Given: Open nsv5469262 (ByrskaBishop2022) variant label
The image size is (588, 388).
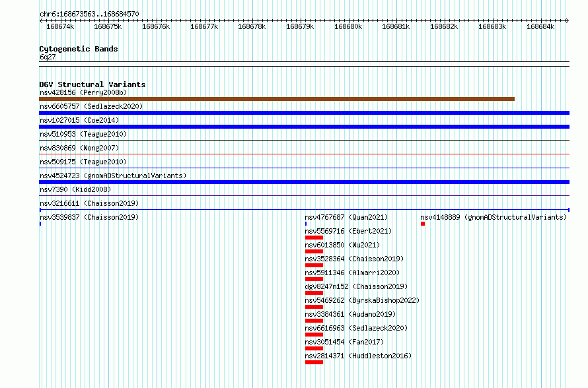Looking at the screenshot, I should click(x=362, y=300).
